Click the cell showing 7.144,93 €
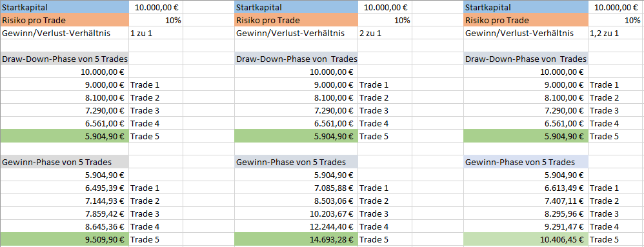 65,201
